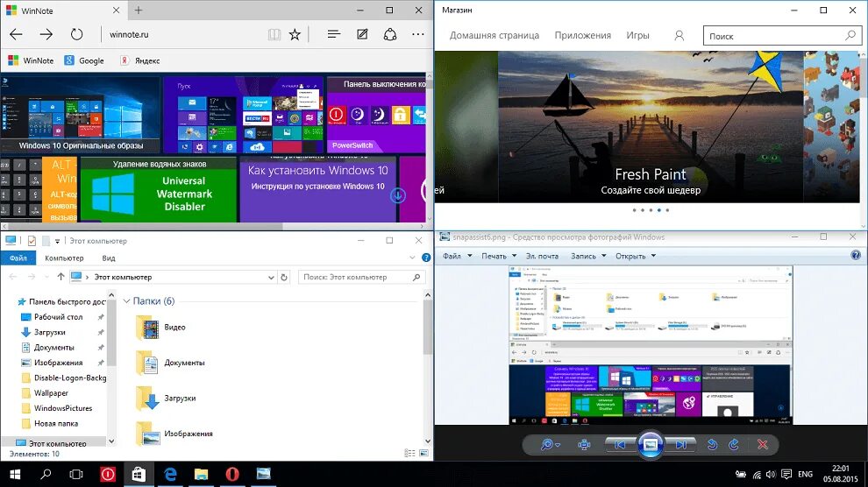Click Эл. почта in Photo Viewer
This screenshot has width=868, height=487.
542,256
